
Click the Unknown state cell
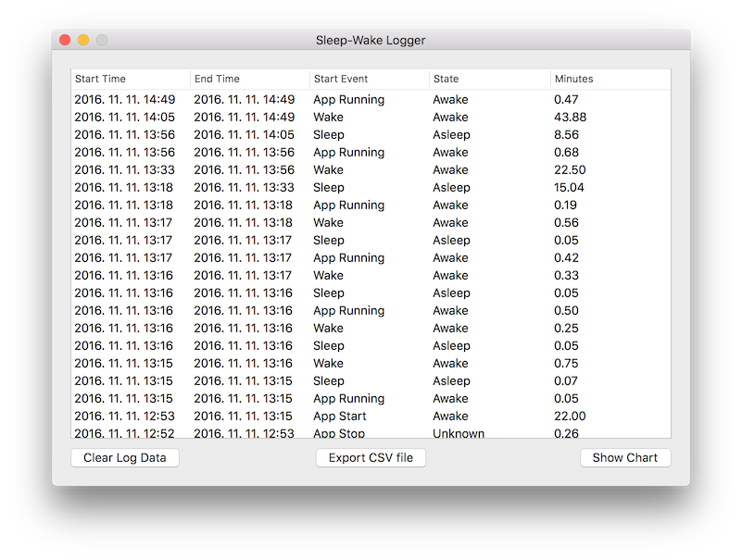[459, 433]
